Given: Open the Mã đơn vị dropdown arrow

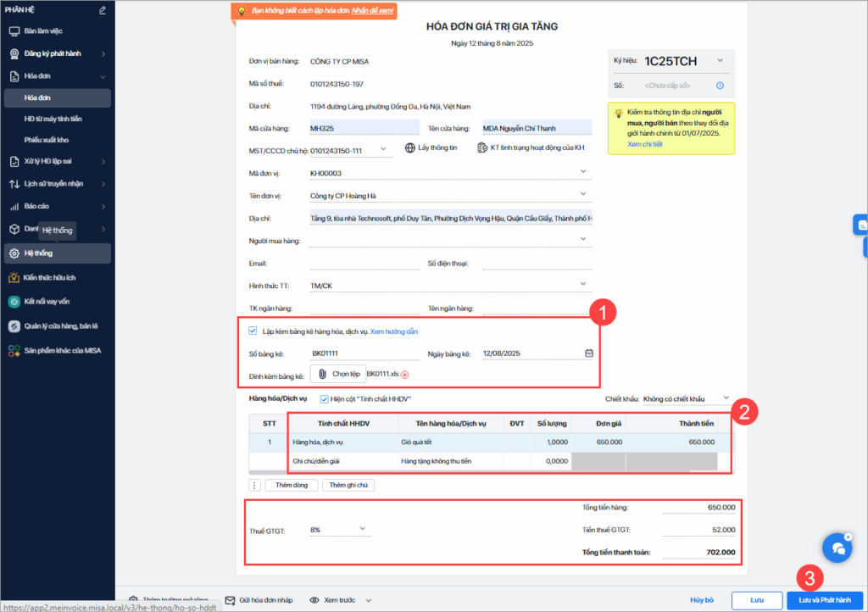Looking at the screenshot, I should [583, 171].
